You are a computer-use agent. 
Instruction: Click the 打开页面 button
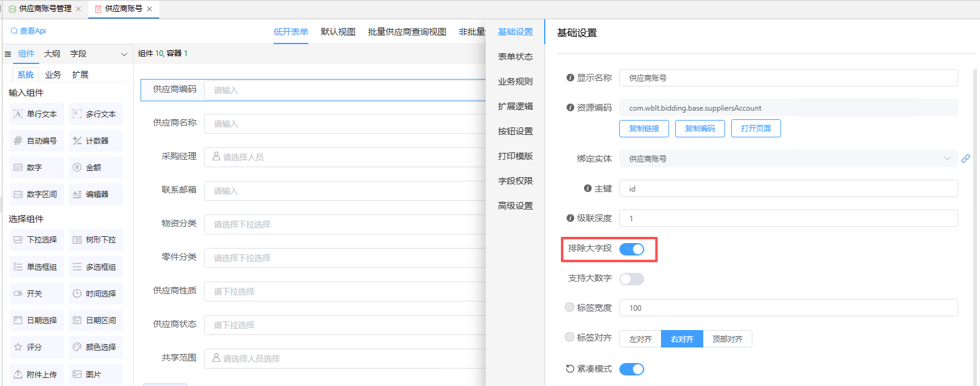point(756,129)
